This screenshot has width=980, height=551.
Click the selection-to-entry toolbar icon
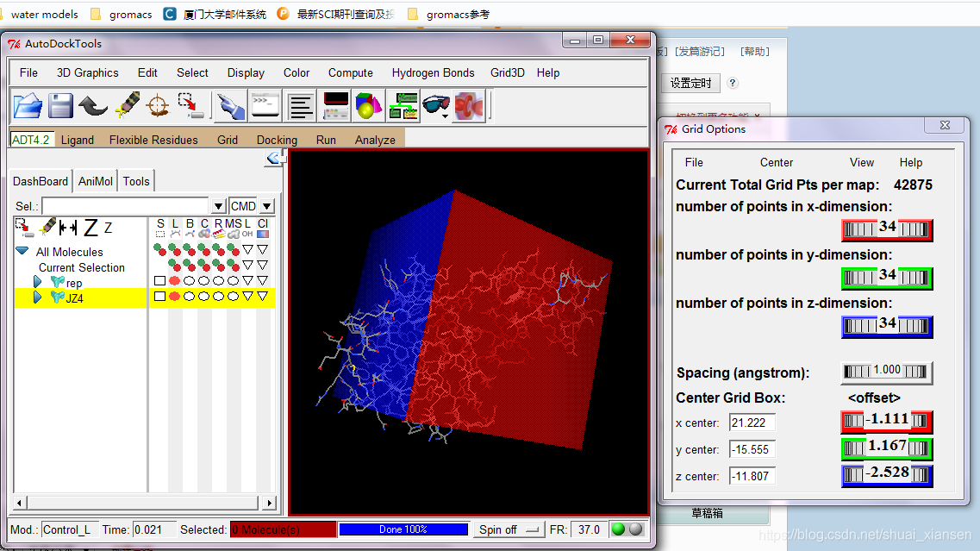click(x=190, y=105)
